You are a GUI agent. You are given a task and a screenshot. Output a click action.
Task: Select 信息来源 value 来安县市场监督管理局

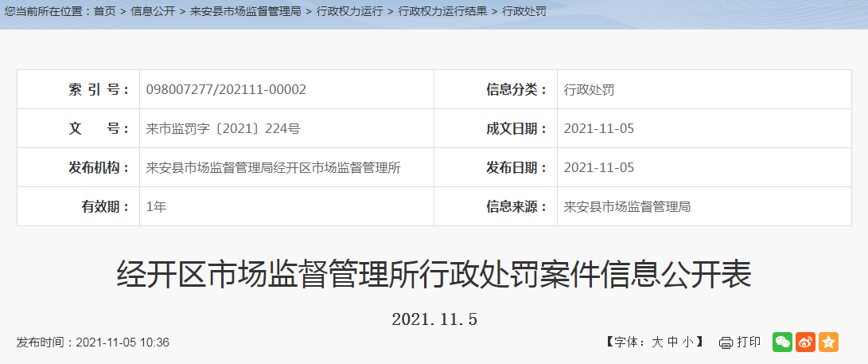click(627, 207)
